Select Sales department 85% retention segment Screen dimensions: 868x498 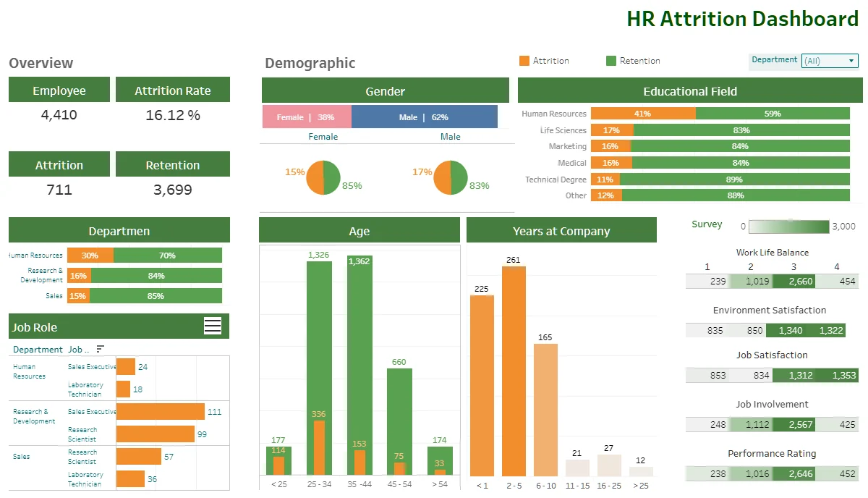[156, 295]
